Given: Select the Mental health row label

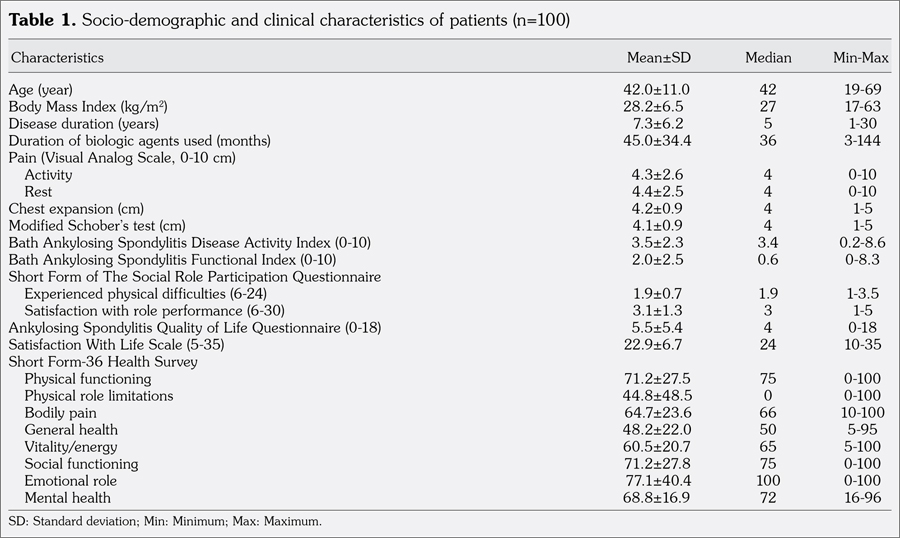Looking at the screenshot, I should [x=67, y=498].
